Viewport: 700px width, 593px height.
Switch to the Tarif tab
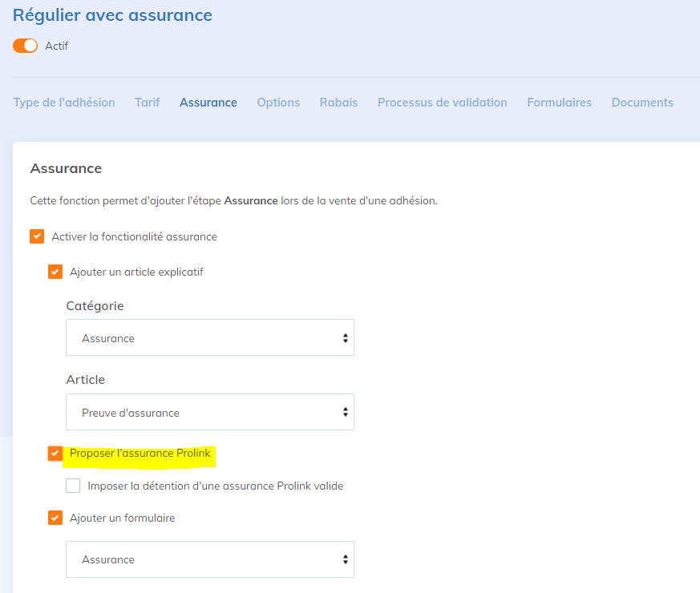(x=147, y=103)
